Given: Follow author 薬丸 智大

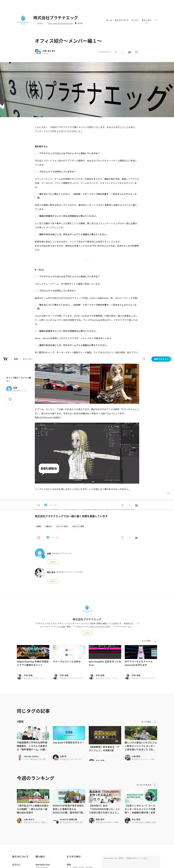Looking at the screenshot, I should [x=53, y=581].
